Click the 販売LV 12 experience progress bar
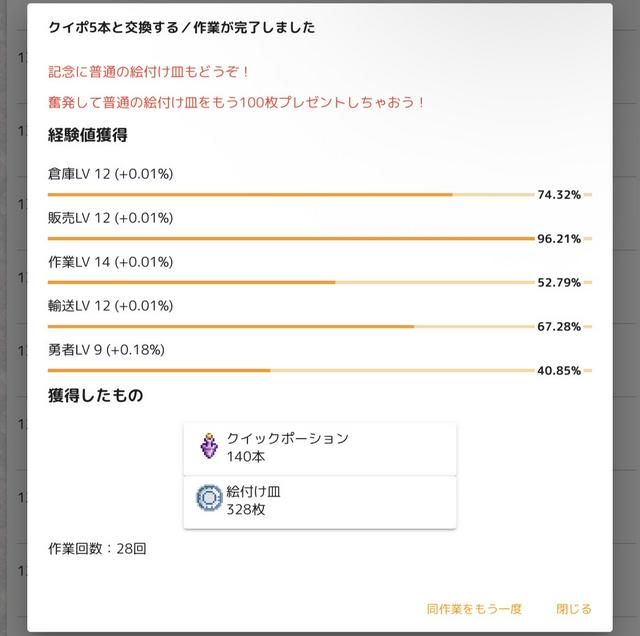Screen dimensions: 640x636 coord(290,239)
